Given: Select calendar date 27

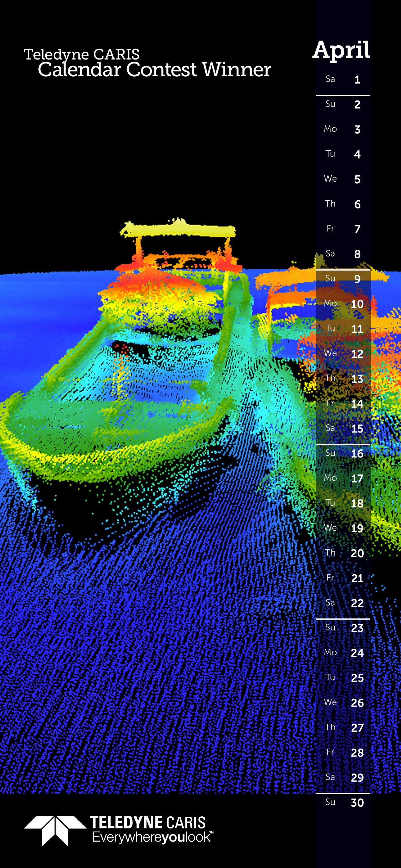Looking at the screenshot, I should tap(357, 728).
